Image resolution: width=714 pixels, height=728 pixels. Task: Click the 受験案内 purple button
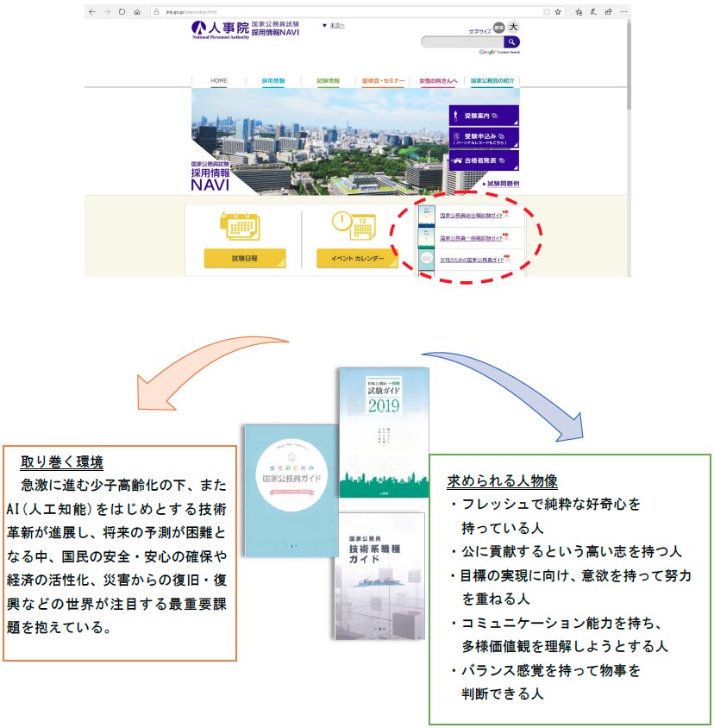[x=484, y=115]
